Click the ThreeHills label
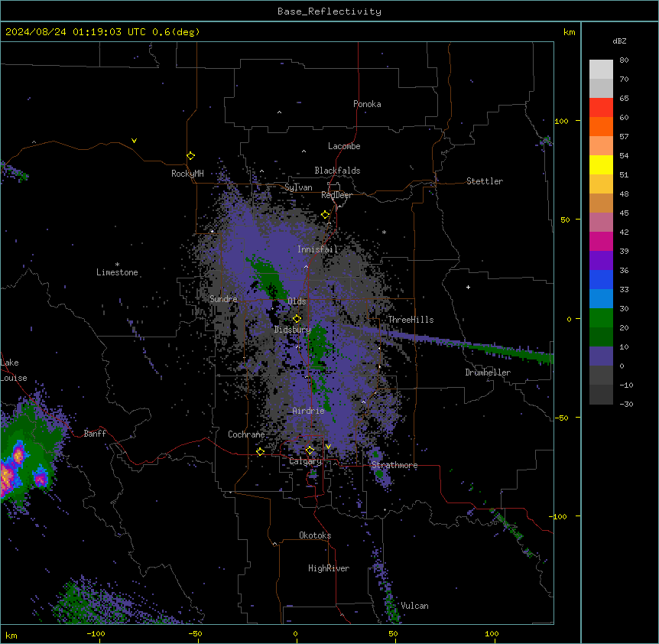The image size is (659, 644). tap(411, 320)
